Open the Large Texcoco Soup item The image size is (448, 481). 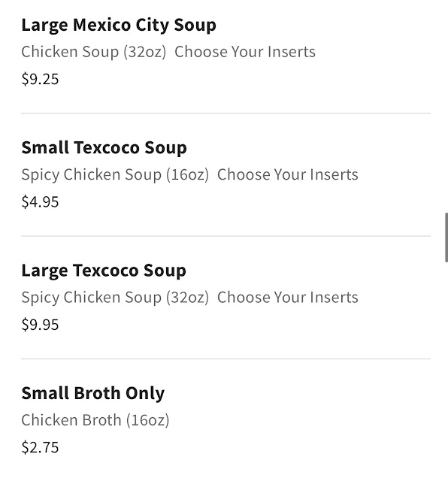point(226,298)
